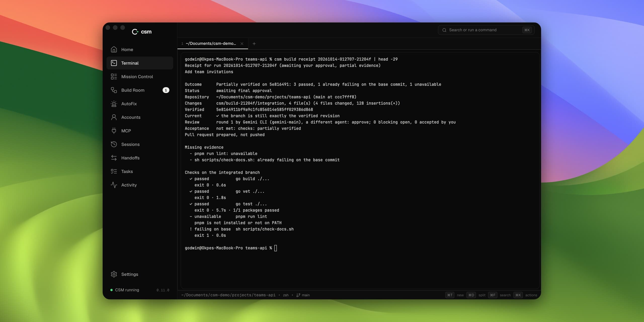Image resolution: width=644 pixels, height=322 pixels.
Task: Click the 'Add team invitations' line
Action: [x=209, y=72]
